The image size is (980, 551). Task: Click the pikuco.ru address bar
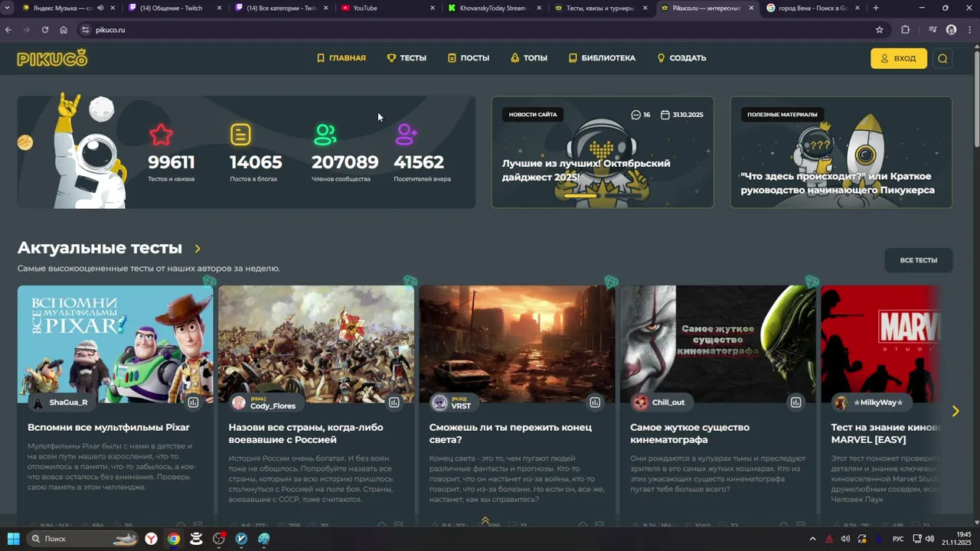coord(482,30)
